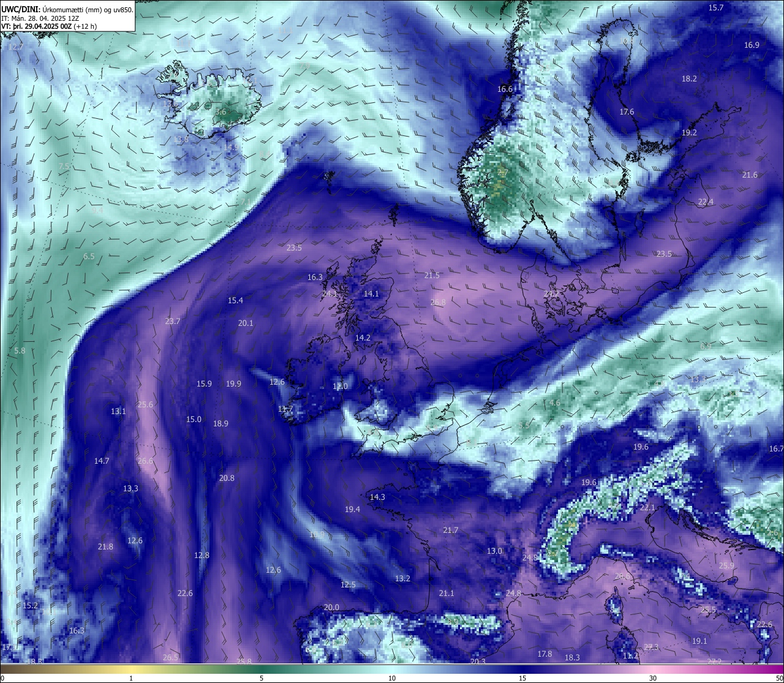This screenshot has width=784, height=683.
Task: Click the value 15.9 on the map
Action: 204,383
